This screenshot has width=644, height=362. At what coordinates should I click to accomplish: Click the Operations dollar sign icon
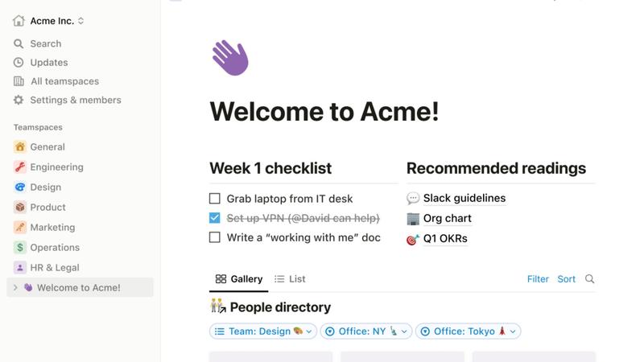click(20, 248)
